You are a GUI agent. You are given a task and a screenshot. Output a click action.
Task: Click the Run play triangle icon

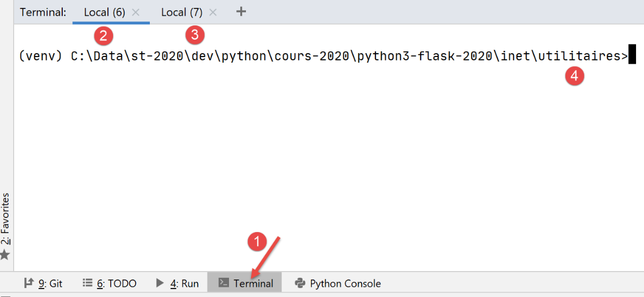pos(160,283)
